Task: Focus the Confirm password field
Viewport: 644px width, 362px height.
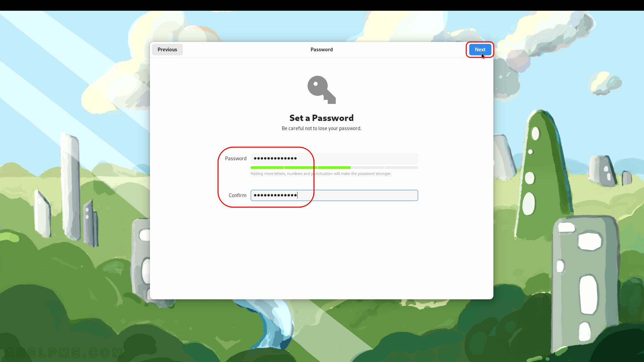Action: 334,195
